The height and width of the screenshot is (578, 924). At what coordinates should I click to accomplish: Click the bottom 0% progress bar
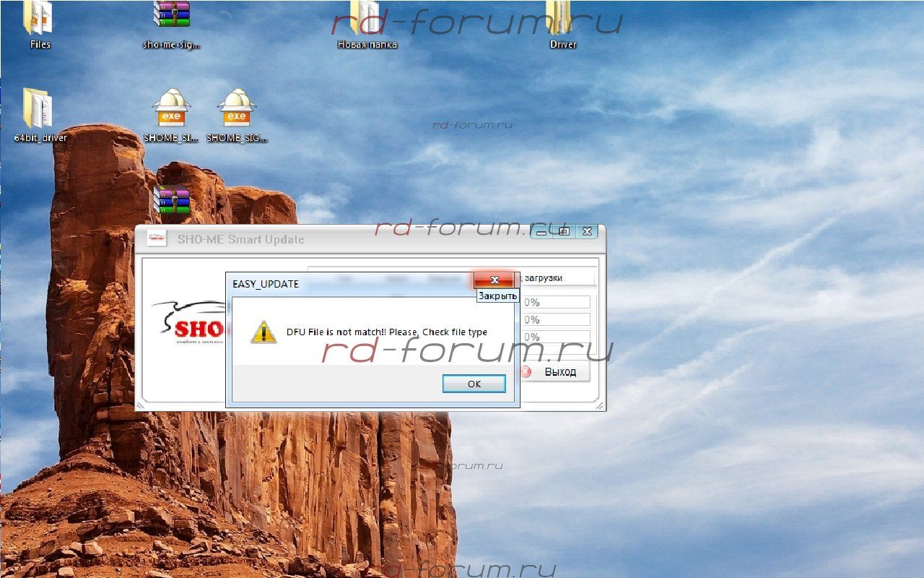tap(556, 337)
